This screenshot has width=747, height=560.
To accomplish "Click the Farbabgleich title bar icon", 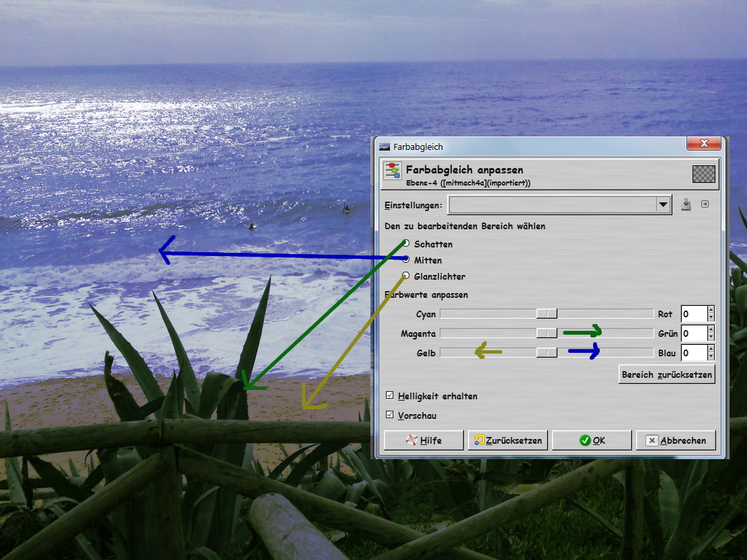I will (385, 147).
